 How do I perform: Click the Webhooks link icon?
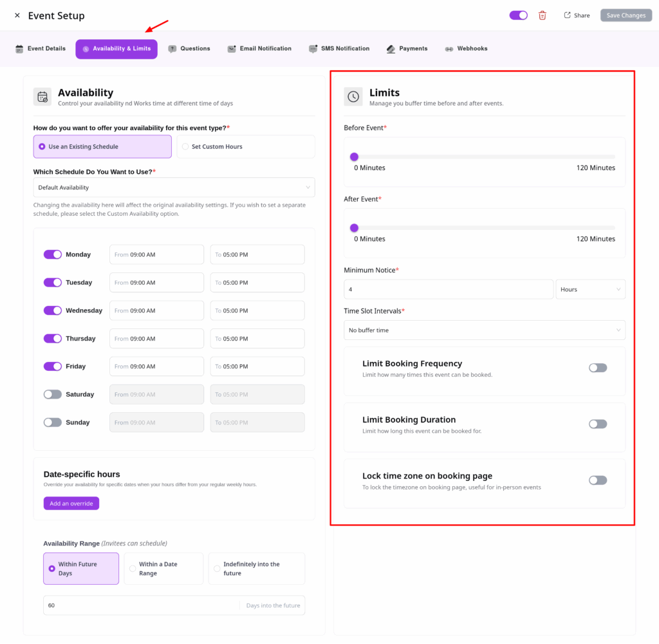click(x=449, y=49)
